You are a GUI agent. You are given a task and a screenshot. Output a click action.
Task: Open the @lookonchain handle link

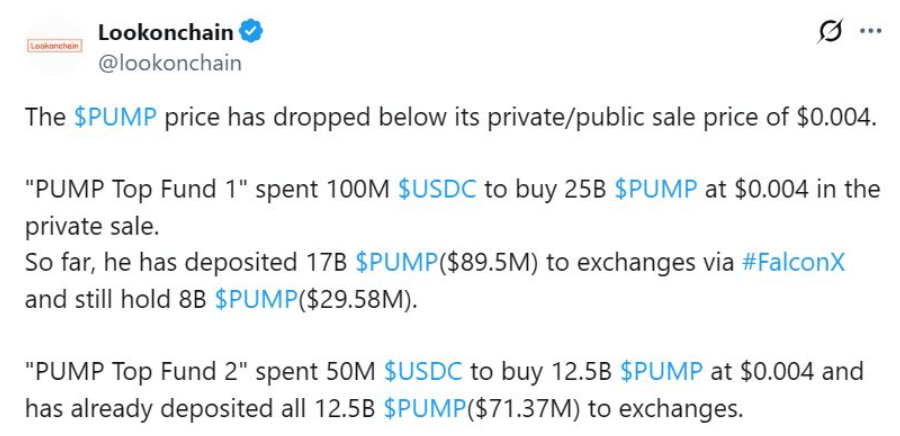click(169, 62)
